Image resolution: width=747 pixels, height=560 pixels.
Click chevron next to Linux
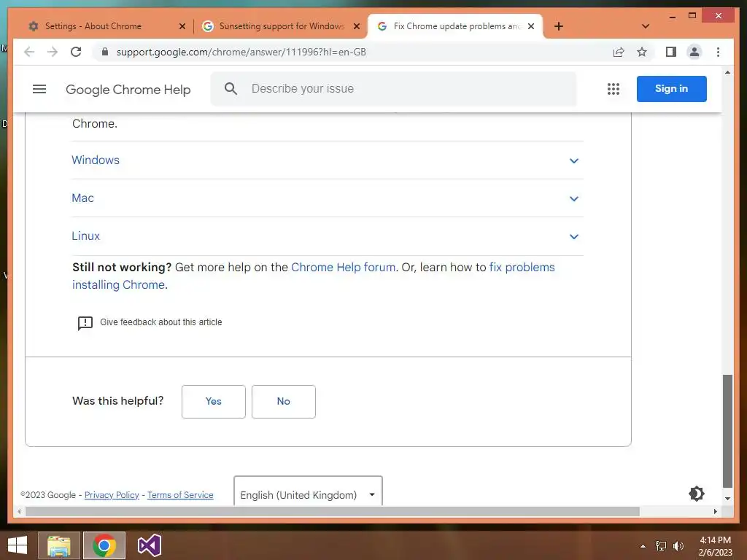(x=574, y=237)
